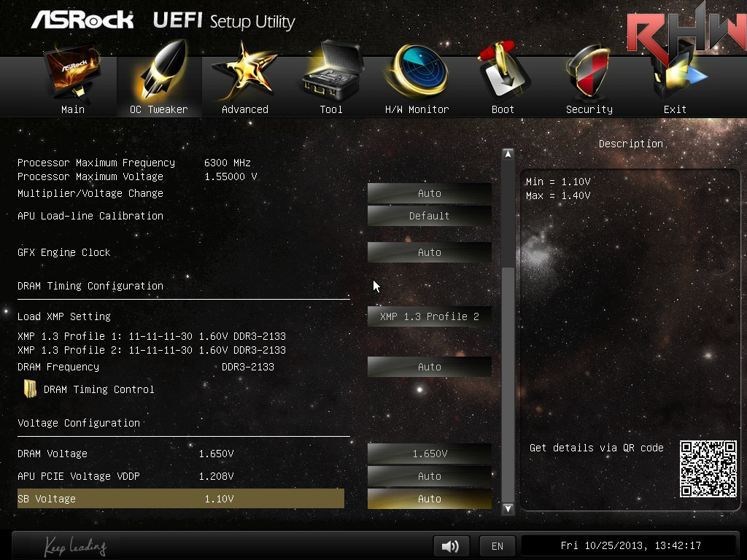Expand APU Load-line Calibration Default option
Screen dimensions: 747x560
pyautogui.click(x=429, y=216)
